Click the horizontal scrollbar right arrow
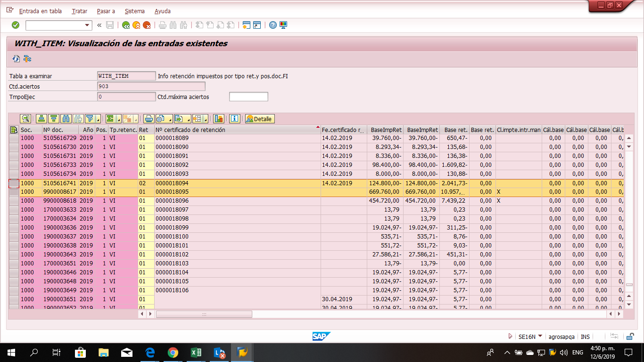 tap(619, 314)
